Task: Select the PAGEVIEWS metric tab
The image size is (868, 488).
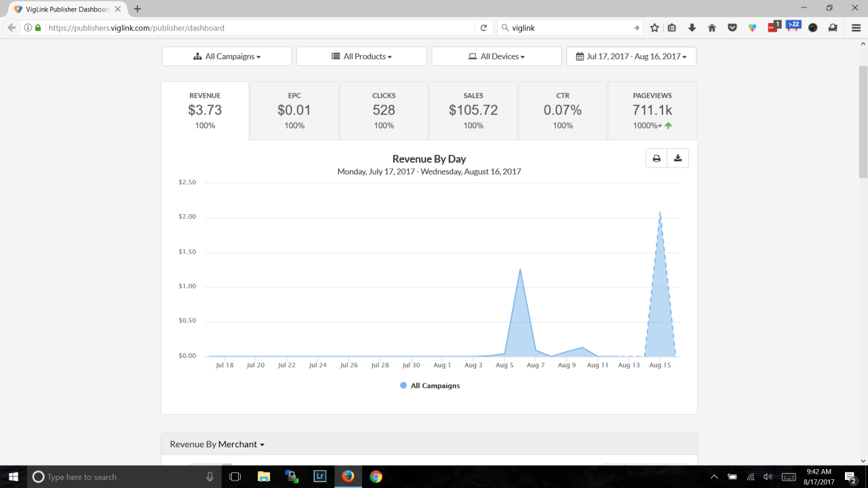Action: pyautogui.click(x=652, y=110)
